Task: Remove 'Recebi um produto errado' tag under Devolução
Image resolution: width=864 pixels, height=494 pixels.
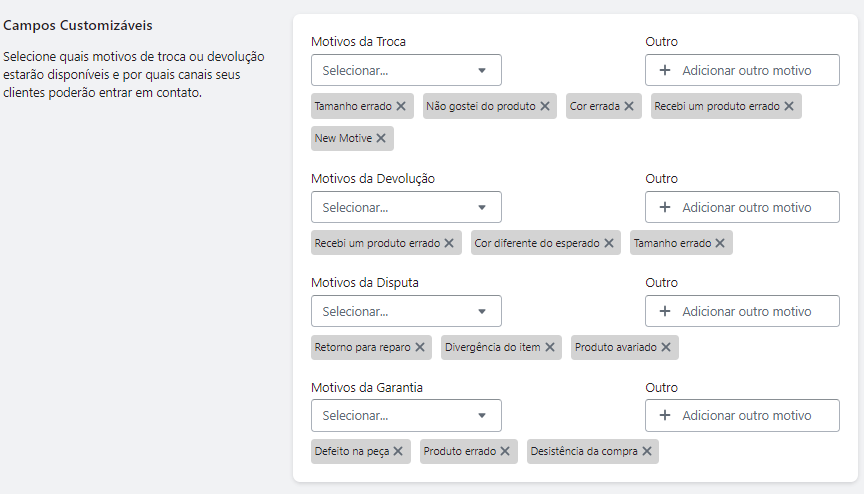Action: coord(449,243)
